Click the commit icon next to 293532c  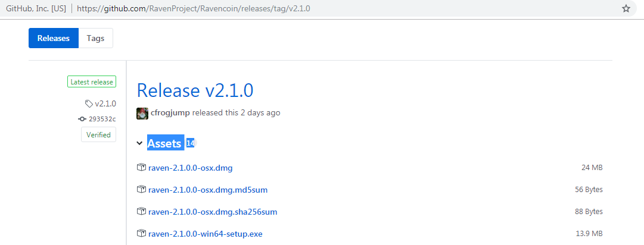(x=82, y=119)
